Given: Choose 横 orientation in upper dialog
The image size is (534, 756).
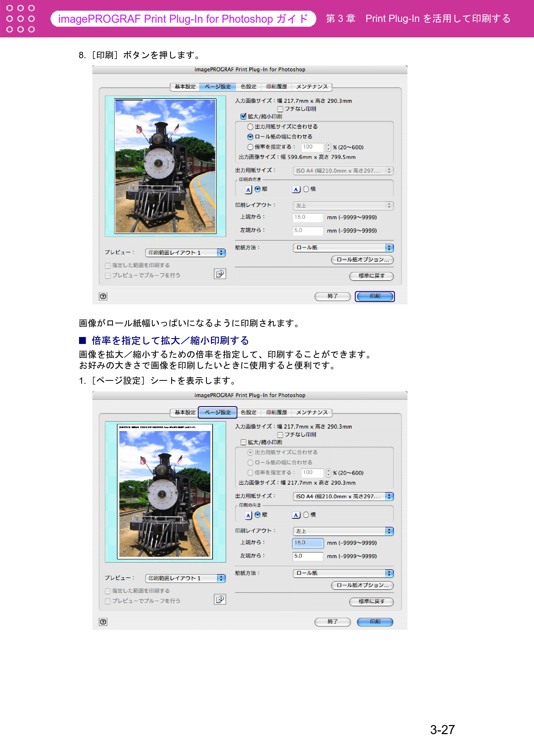Looking at the screenshot, I should coord(306,189).
